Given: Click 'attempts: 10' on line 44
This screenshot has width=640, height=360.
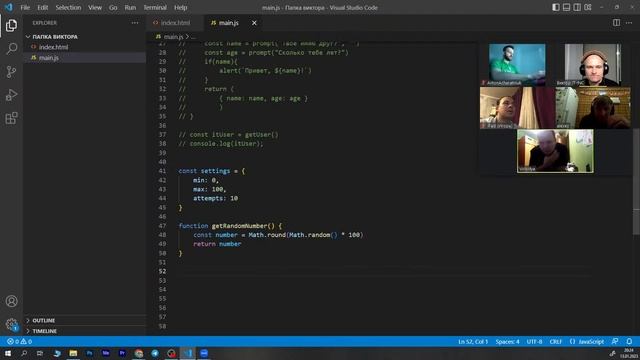Looking at the screenshot, I should 216,198.
